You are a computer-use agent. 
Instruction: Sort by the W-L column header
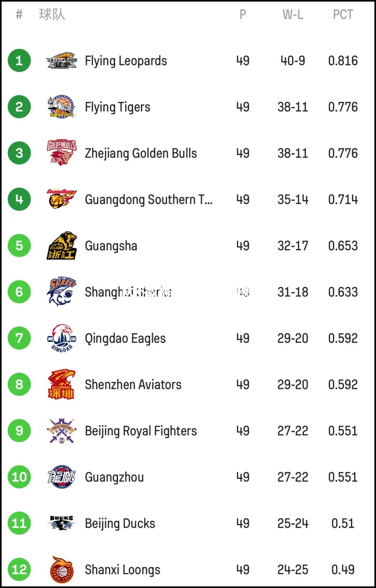[x=293, y=14]
